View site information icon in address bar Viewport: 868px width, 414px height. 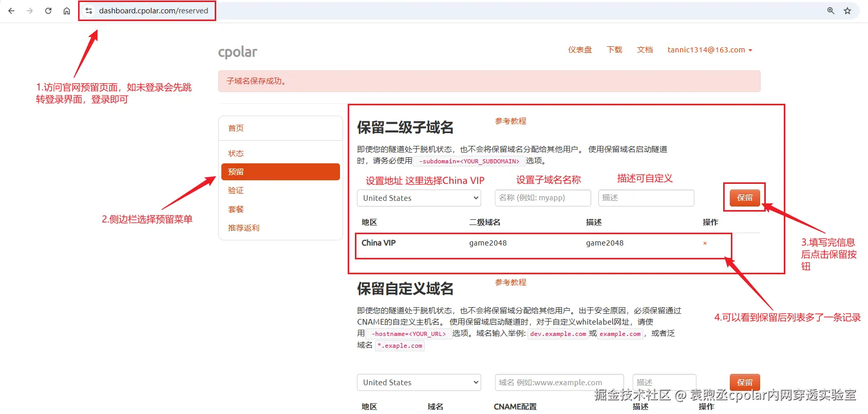click(x=89, y=11)
